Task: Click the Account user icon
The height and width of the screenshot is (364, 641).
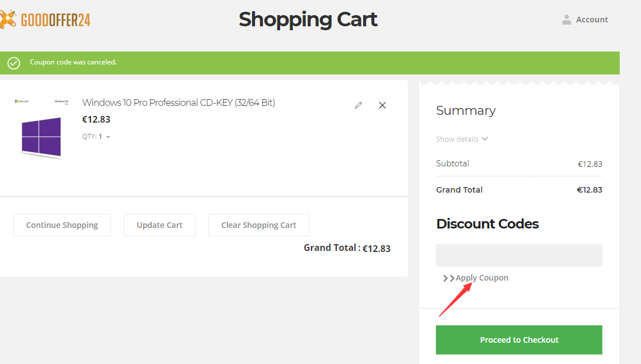Action: (566, 20)
